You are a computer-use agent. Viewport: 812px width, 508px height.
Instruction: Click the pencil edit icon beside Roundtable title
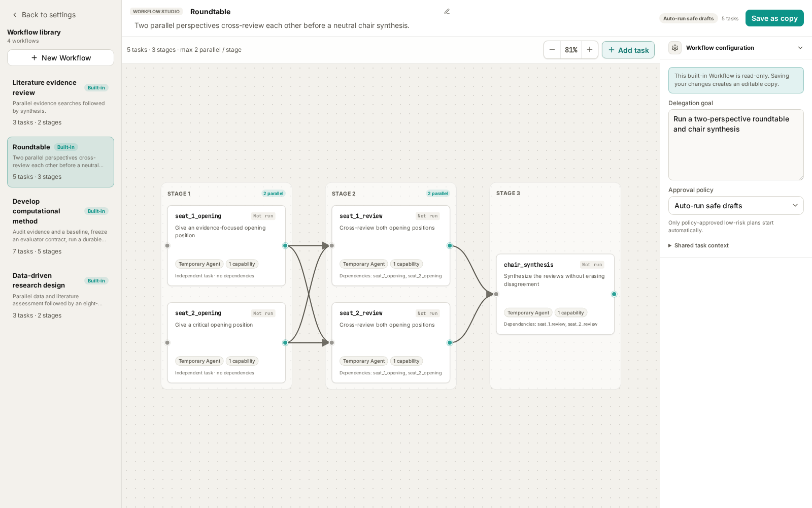pos(447,12)
